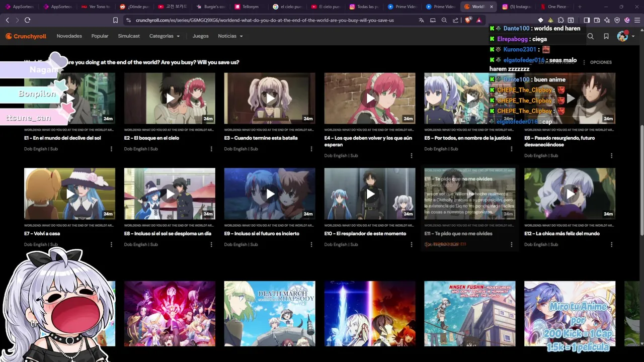Open more options for episode E2

211,149
